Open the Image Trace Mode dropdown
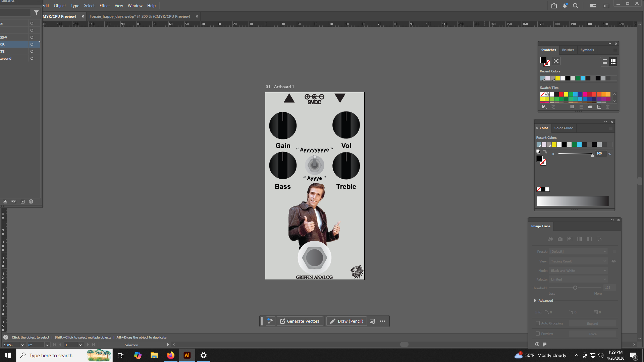This screenshot has width=644, height=362. click(578, 271)
